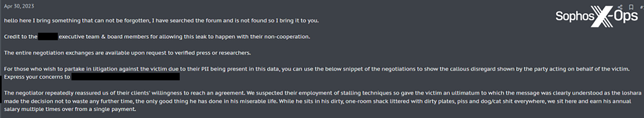The height and width of the screenshot is (118, 644).
Task: Click the share post icon
Action: 620,7
